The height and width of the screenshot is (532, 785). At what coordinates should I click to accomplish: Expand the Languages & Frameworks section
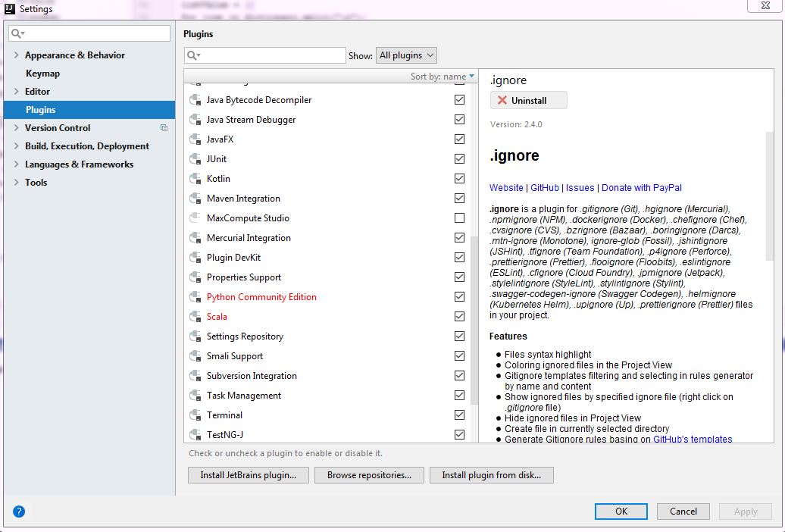(x=17, y=164)
